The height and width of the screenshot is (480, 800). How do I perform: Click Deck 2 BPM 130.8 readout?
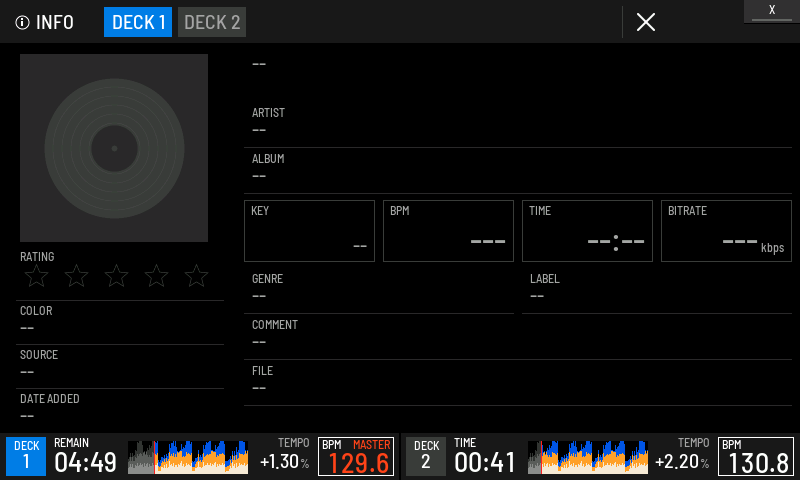[x=756, y=456]
